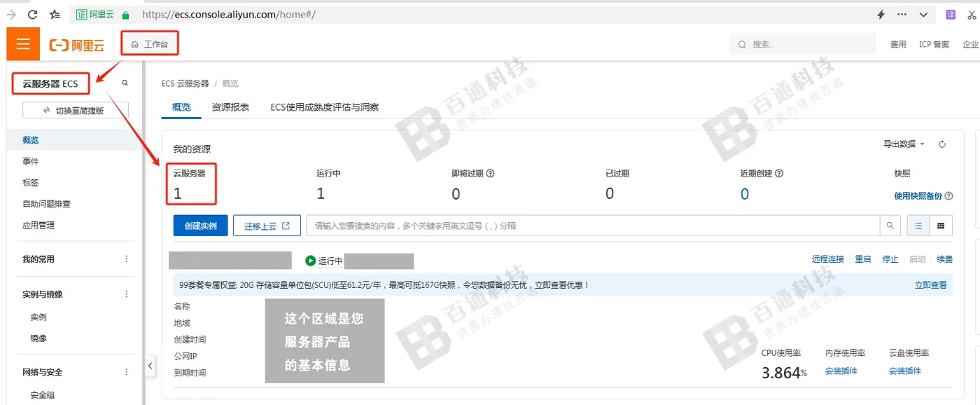Expand the address bar dropdown chevron
Image resolution: width=980 pixels, height=405 pixels.
point(923,14)
